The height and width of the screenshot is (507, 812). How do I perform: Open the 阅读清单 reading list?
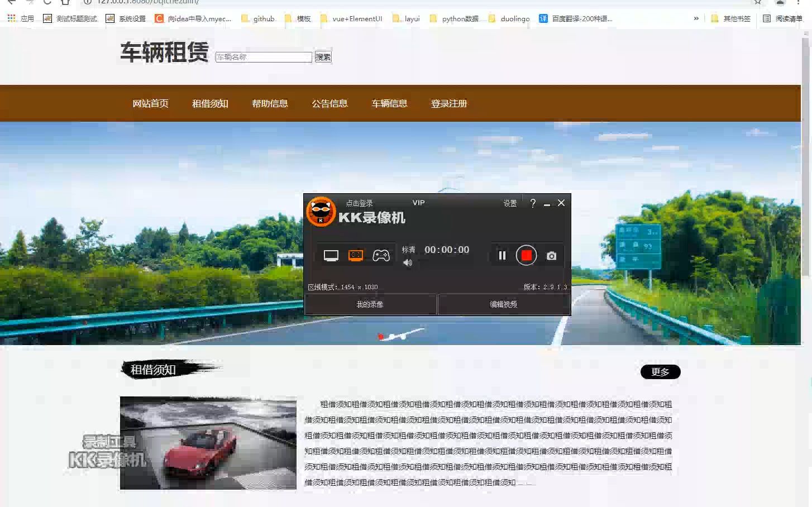(x=782, y=18)
